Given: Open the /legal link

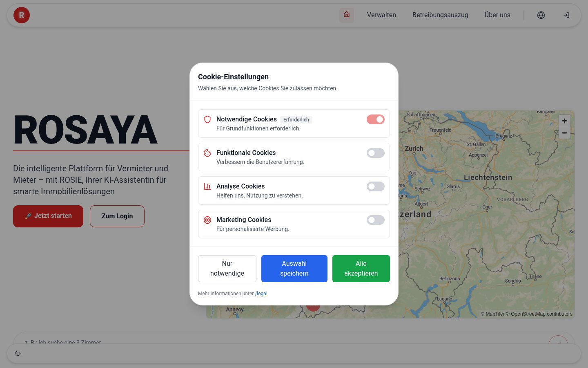Looking at the screenshot, I should coord(261,294).
